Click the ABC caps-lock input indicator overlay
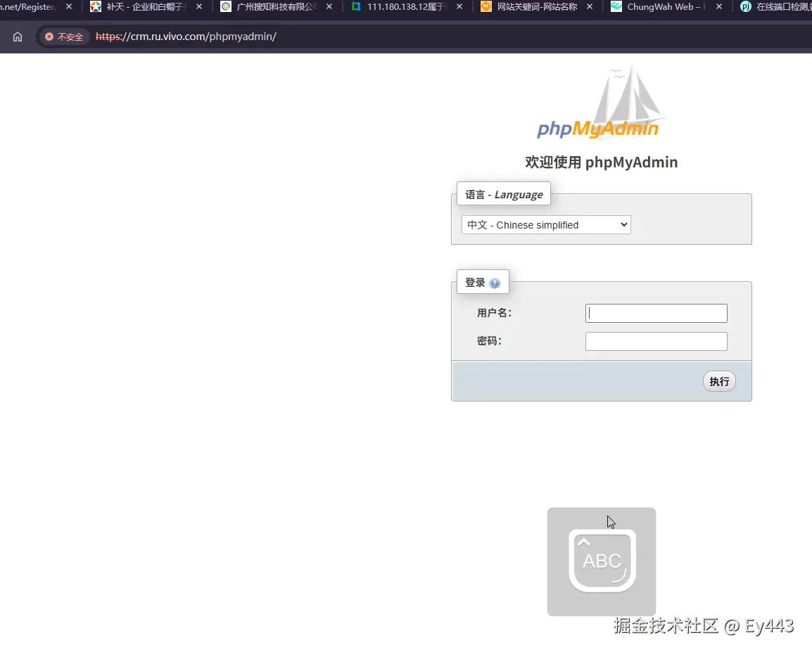812x654 pixels. 602,561
